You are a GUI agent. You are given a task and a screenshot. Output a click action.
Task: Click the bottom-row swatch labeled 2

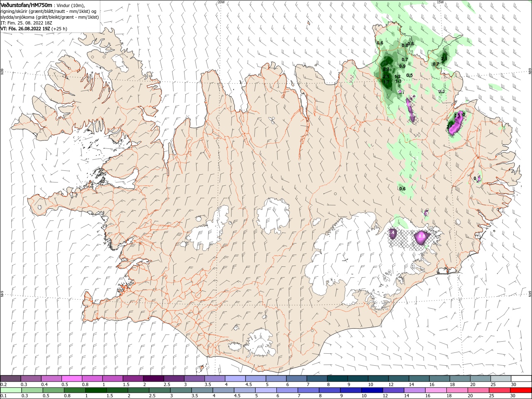[138, 390]
